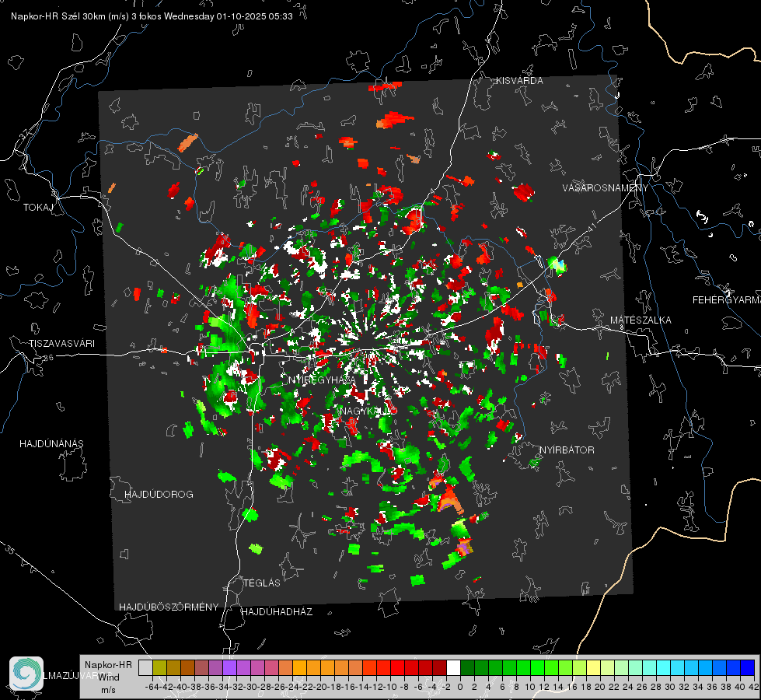Click the KISVÁRDA town label
Image resolution: width=761 pixels, height=700 pixels.
pos(519,81)
